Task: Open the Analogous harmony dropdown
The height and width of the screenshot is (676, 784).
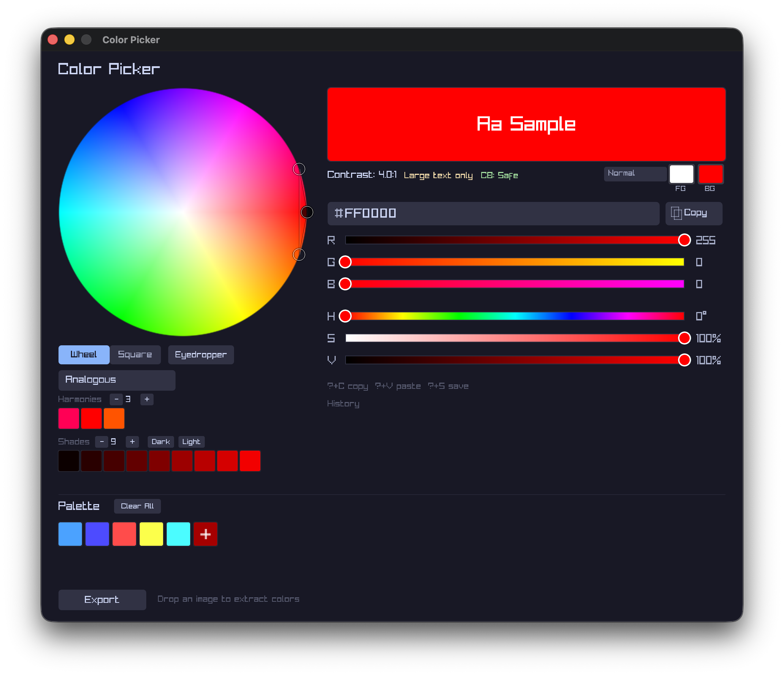Action: 117,380
